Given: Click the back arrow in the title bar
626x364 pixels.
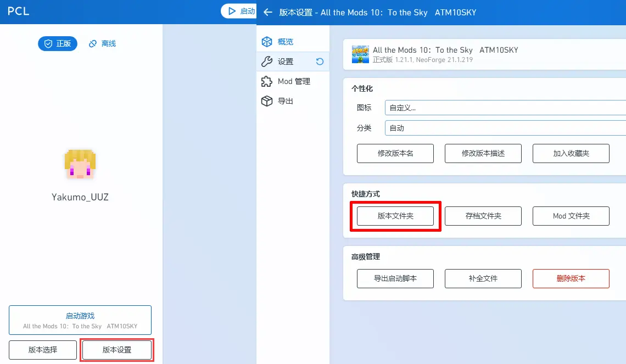Looking at the screenshot, I should tap(267, 12).
